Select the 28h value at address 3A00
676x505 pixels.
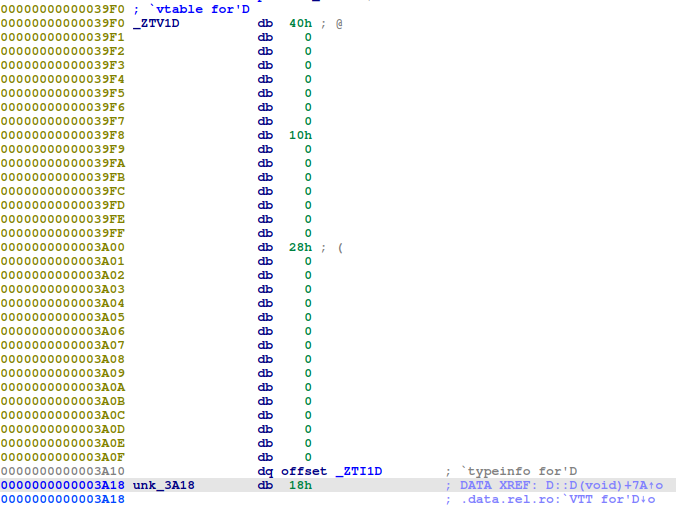(x=300, y=247)
